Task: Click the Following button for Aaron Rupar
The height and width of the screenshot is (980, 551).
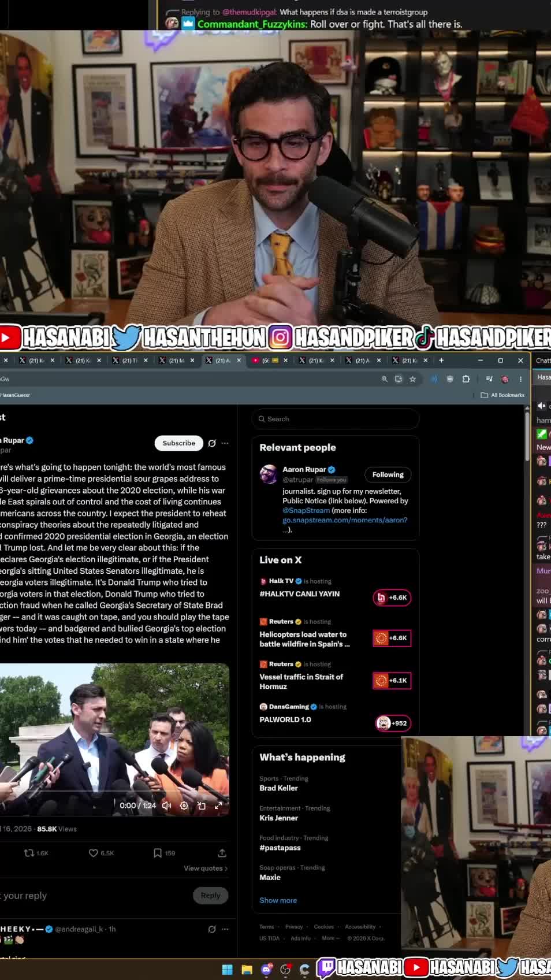Action: point(388,474)
